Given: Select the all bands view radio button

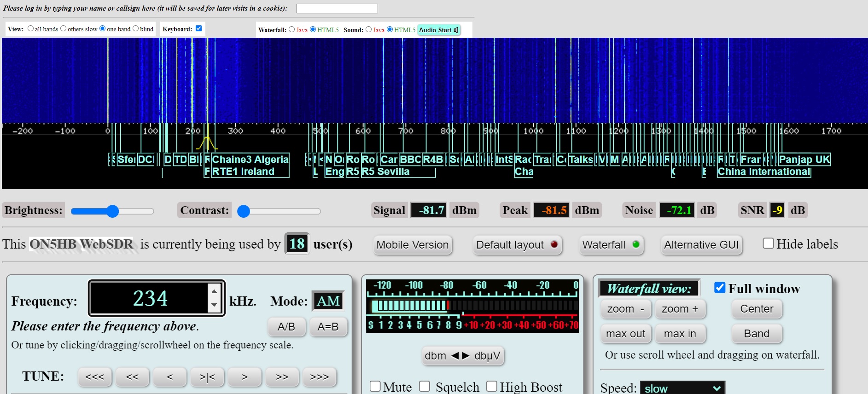Looking at the screenshot, I should [x=30, y=29].
